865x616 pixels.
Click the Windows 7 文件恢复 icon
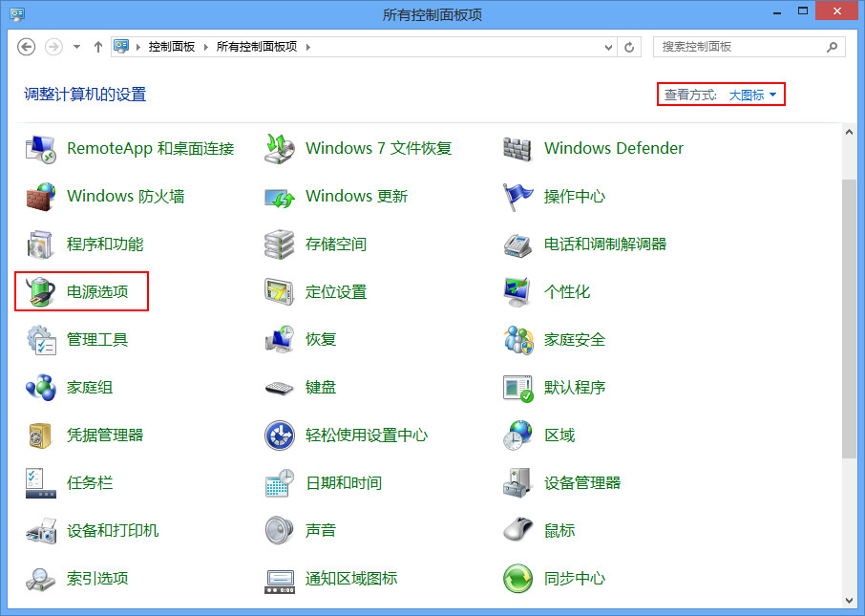(280, 148)
